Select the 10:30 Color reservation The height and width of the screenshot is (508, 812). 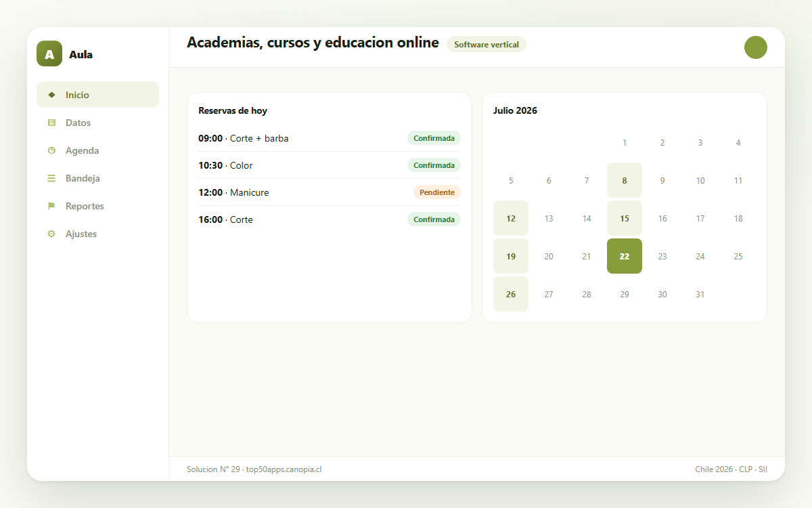330,165
